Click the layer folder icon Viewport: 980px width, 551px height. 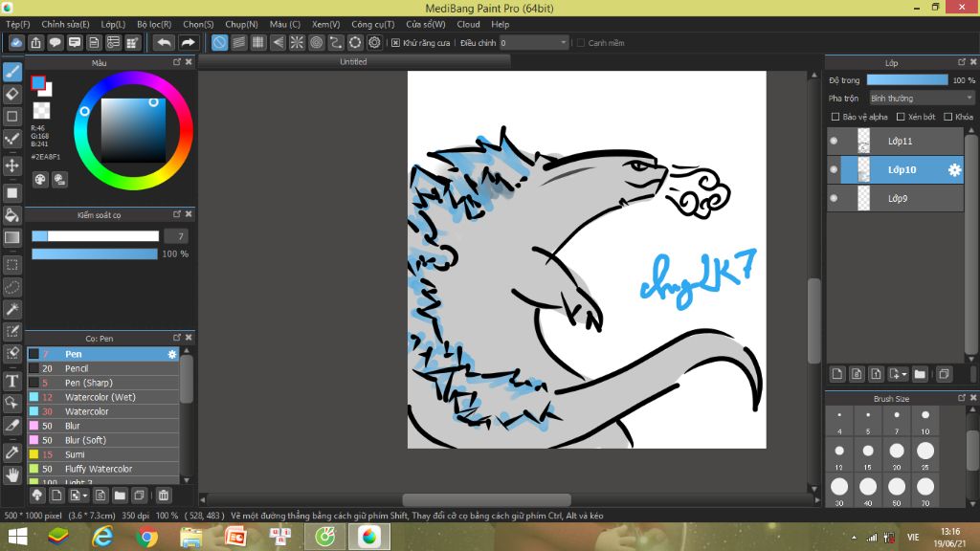[920, 374]
